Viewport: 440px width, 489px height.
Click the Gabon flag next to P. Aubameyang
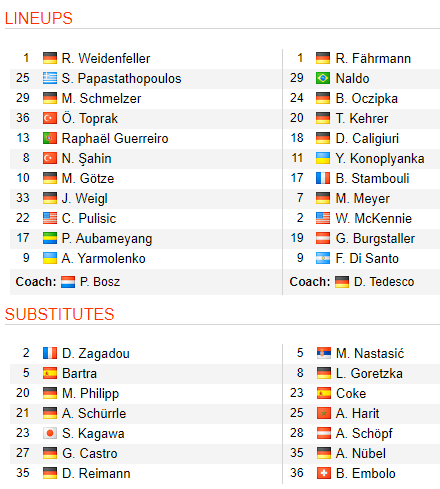[50, 238]
